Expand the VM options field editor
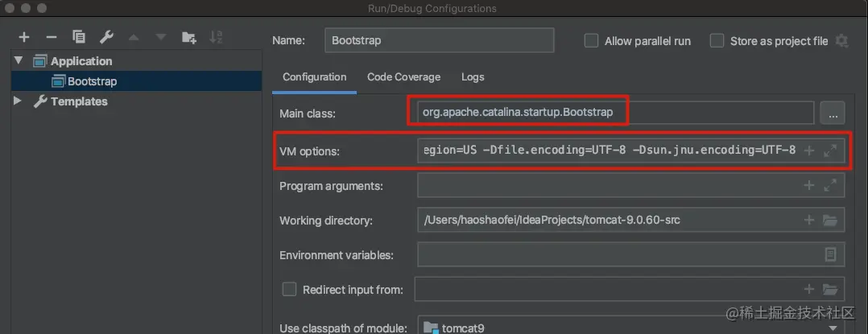Screen dimensions: 868x334 [831, 151]
